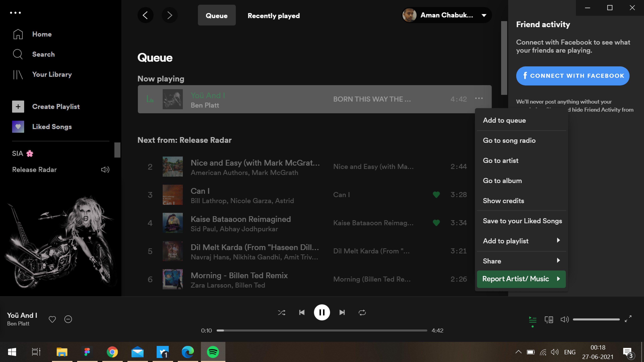Click the Create Playlist plus icon
This screenshot has width=644, height=362.
18,107
